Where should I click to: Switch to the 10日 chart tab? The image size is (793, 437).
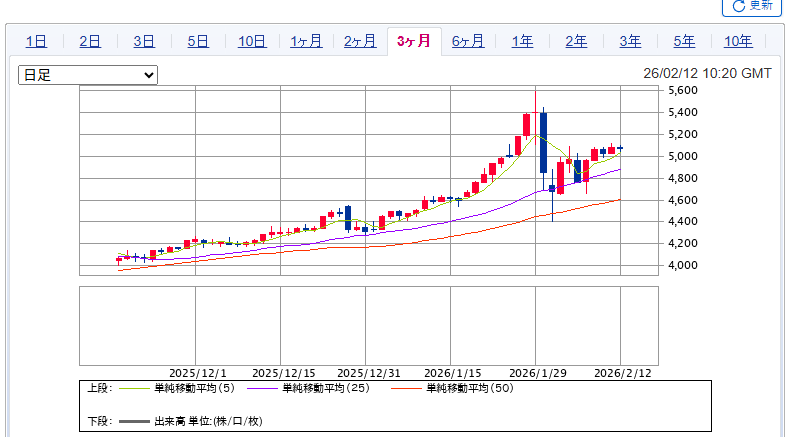(252, 41)
